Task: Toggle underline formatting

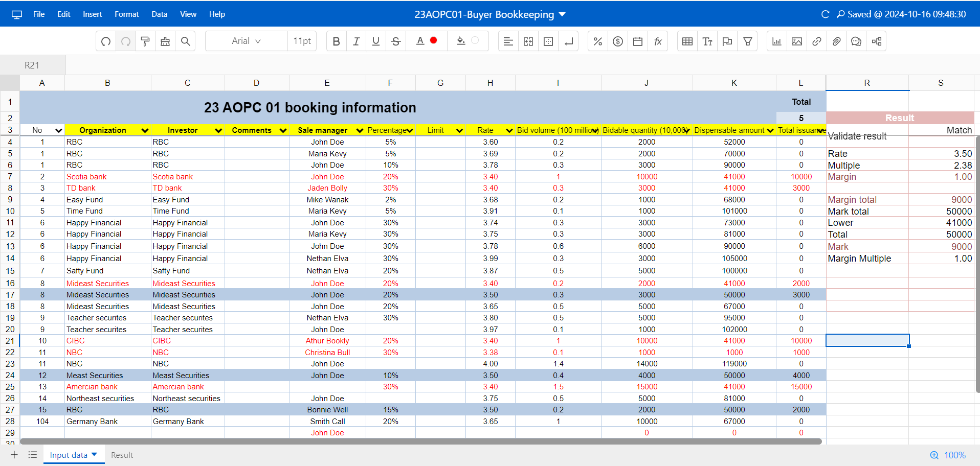Action: pyautogui.click(x=376, y=41)
